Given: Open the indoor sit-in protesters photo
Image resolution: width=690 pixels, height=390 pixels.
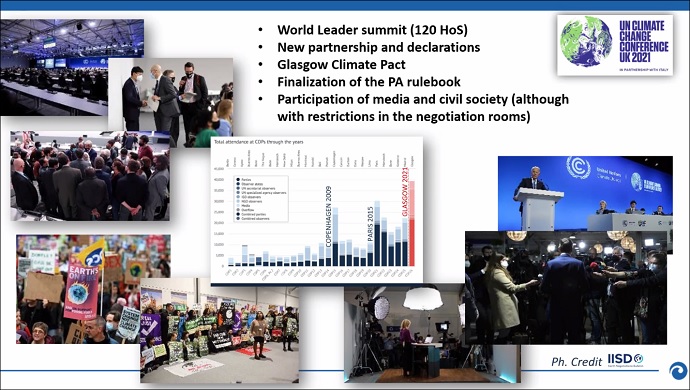Looking at the screenshot, I should (220, 330).
